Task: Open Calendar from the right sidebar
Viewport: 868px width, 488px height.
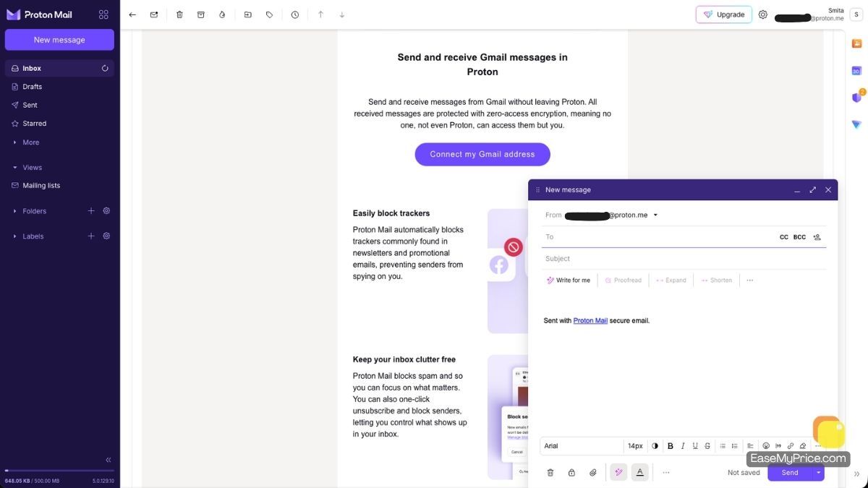Action: [x=856, y=70]
